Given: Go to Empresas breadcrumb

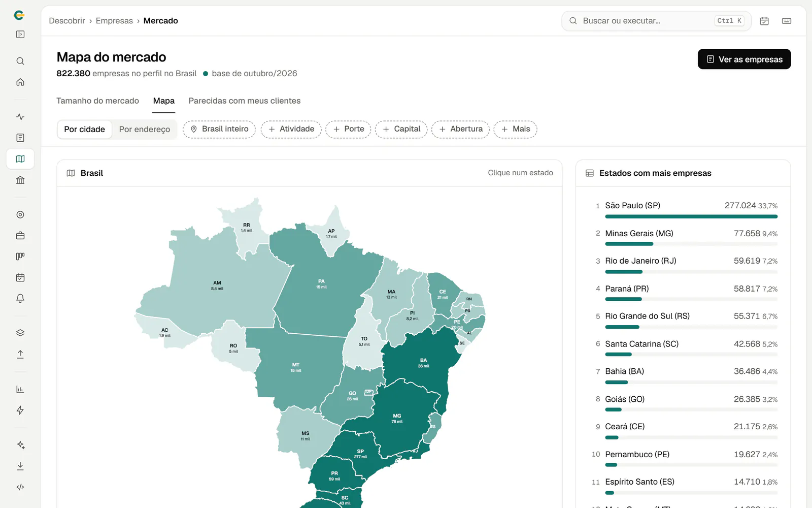Looking at the screenshot, I should point(114,21).
